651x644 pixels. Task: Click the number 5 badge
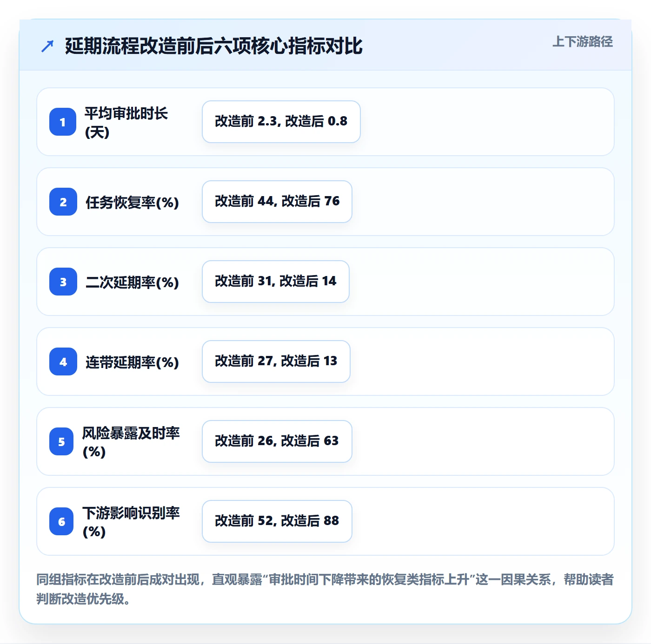click(61, 441)
